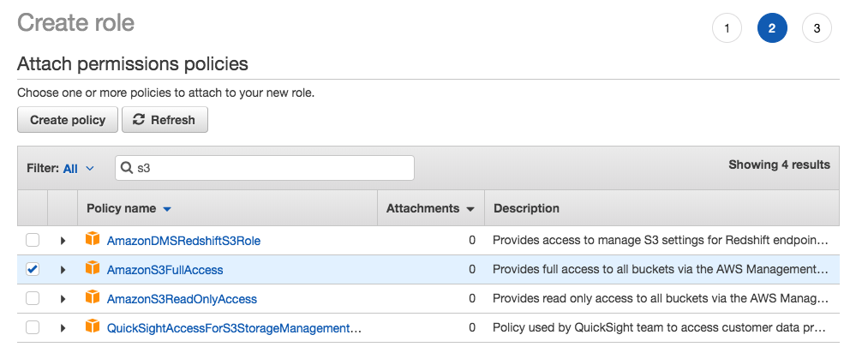Sort by Policy name column
The height and width of the screenshot is (359, 868).
(x=129, y=208)
